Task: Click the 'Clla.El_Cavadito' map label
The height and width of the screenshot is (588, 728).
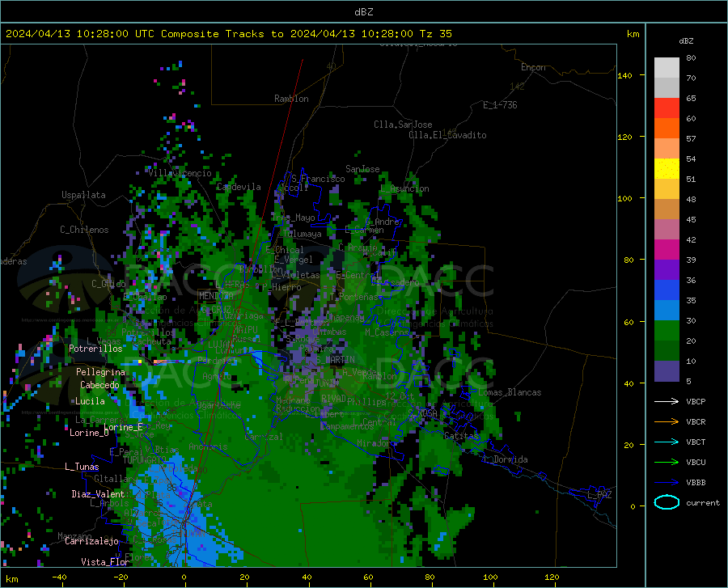Action: point(447,135)
